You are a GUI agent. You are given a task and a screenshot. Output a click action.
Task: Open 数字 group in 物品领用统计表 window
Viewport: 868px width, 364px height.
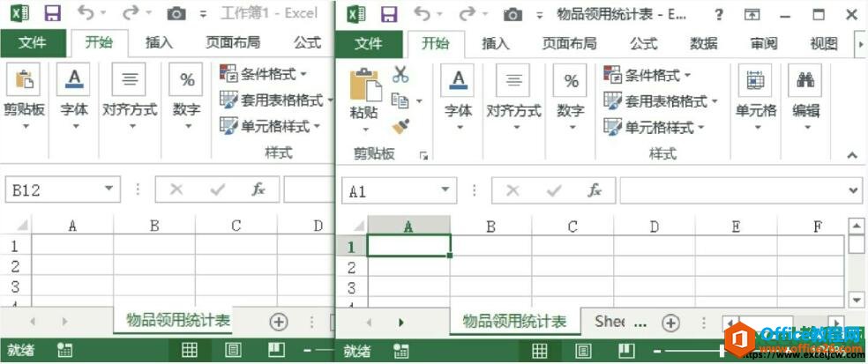tap(571, 98)
